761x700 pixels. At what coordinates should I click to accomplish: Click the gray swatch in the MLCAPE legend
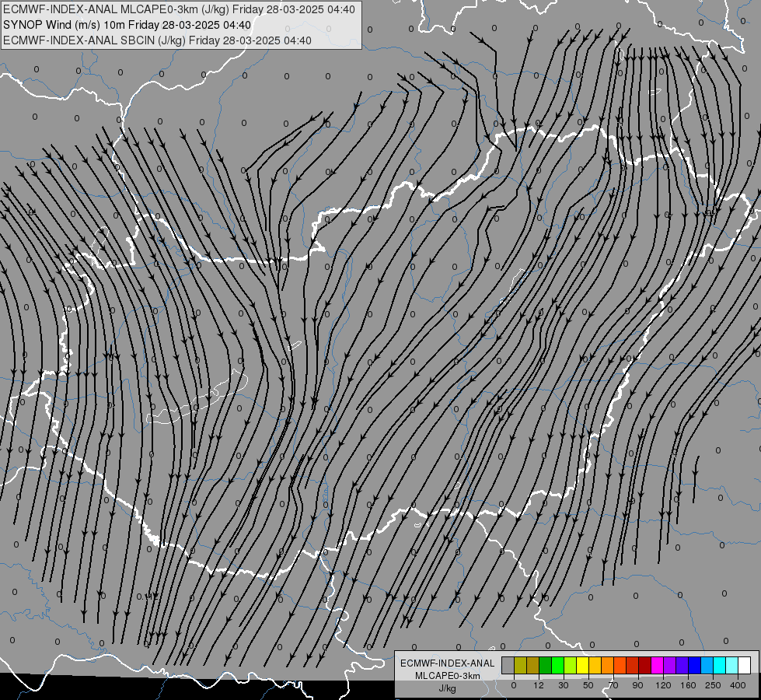pos(508,666)
